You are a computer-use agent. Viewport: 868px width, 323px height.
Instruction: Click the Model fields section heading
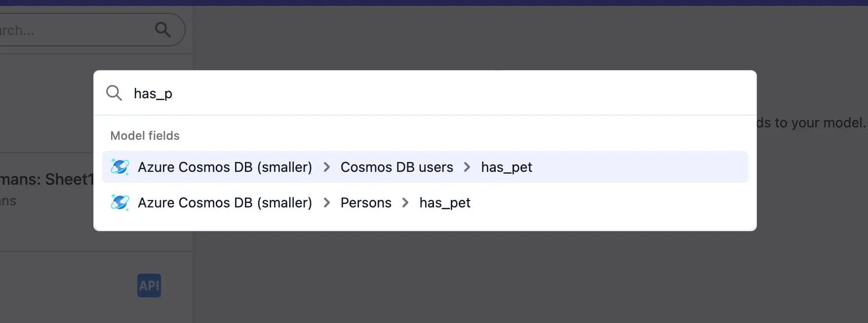coord(145,136)
